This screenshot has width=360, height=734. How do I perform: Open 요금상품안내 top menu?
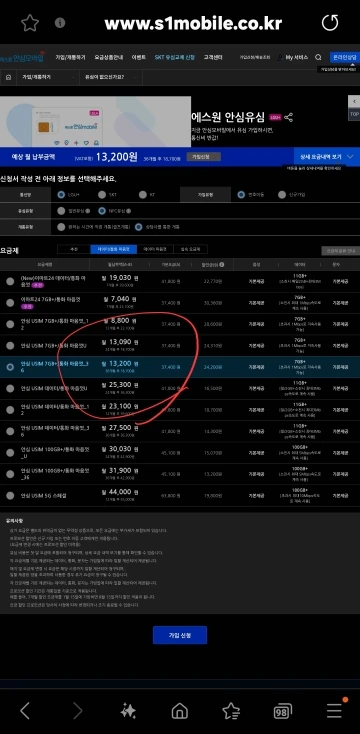point(108,57)
